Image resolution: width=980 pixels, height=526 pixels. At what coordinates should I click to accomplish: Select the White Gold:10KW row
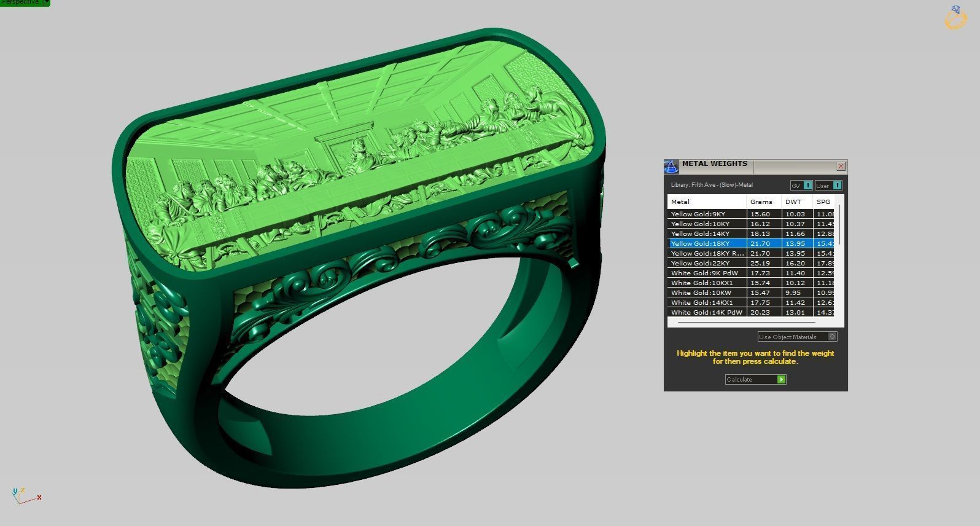point(752,292)
